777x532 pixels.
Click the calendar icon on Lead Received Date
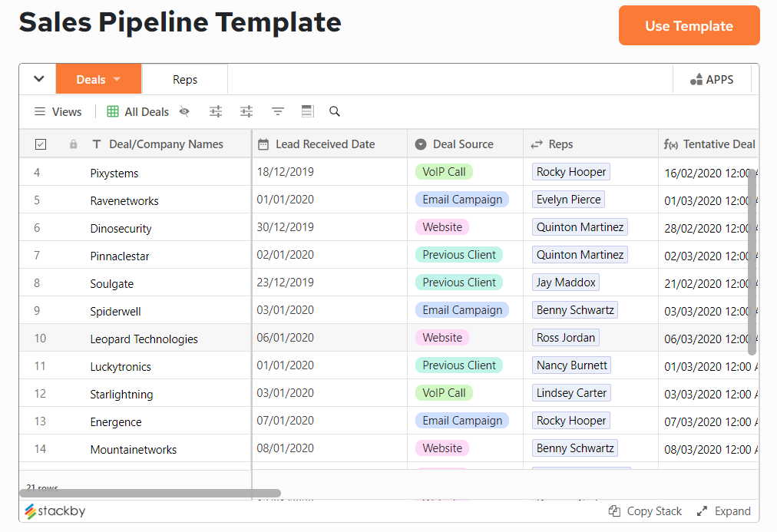tap(263, 144)
